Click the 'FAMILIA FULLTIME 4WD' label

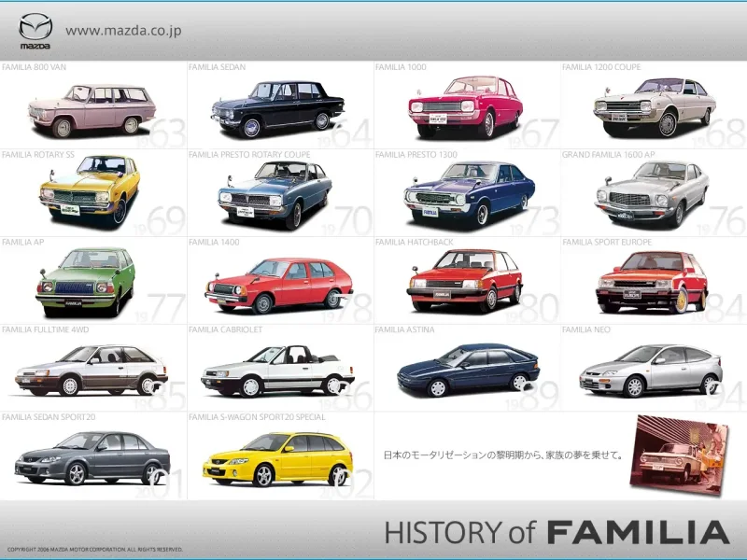(45, 329)
